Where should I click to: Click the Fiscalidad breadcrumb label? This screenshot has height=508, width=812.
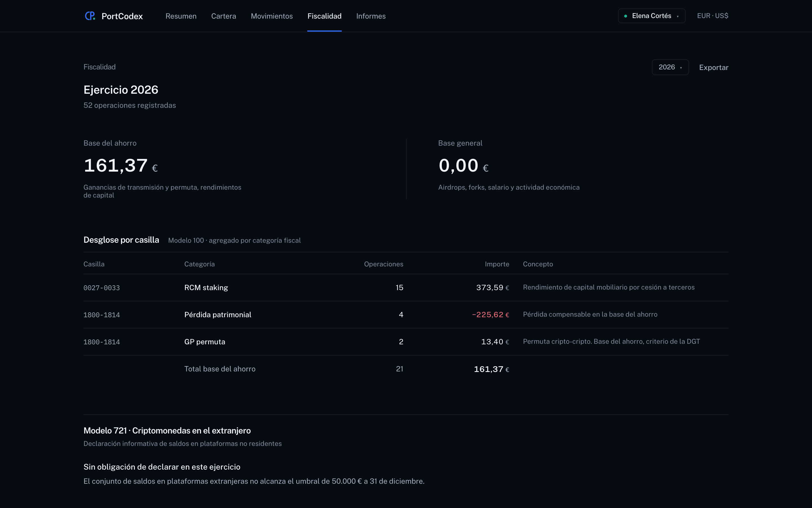tap(99, 67)
